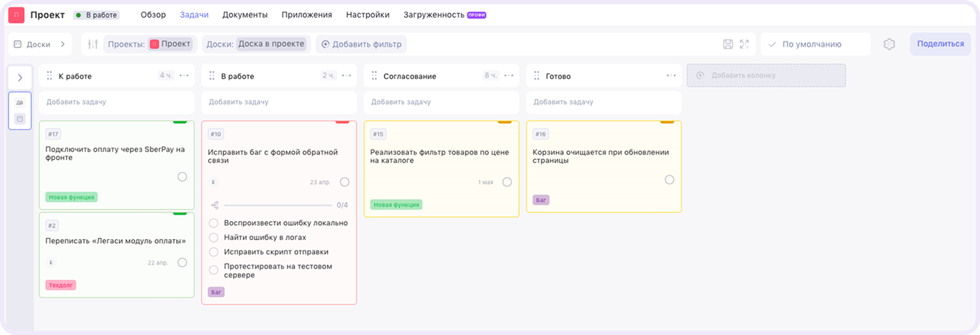The width and height of the screenshot is (980, 335).
Task: Click the «Поделиться» button
Action: [940, 44]
